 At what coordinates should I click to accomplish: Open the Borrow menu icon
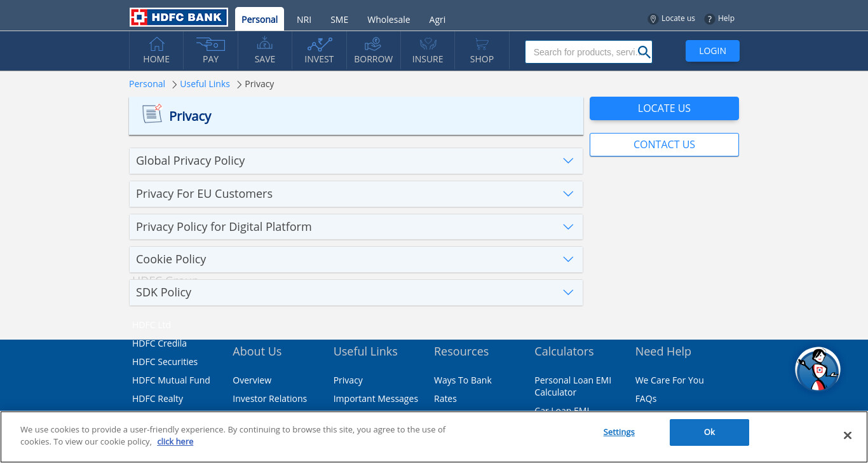(373, 44)
